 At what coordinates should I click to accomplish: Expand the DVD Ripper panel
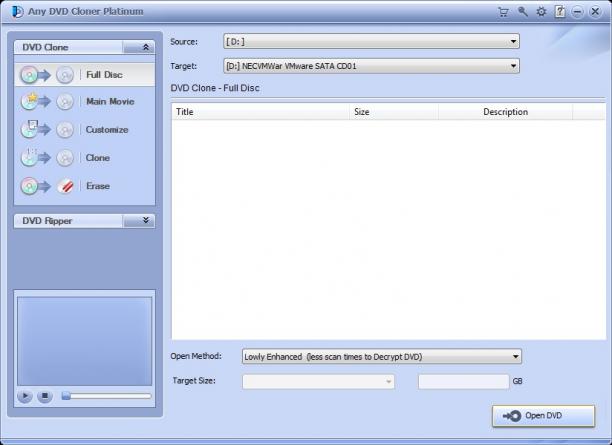(x=146, y=221)
